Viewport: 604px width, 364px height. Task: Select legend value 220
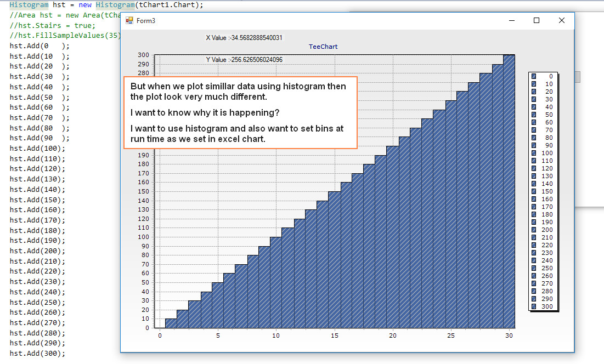tap(547, 245)
